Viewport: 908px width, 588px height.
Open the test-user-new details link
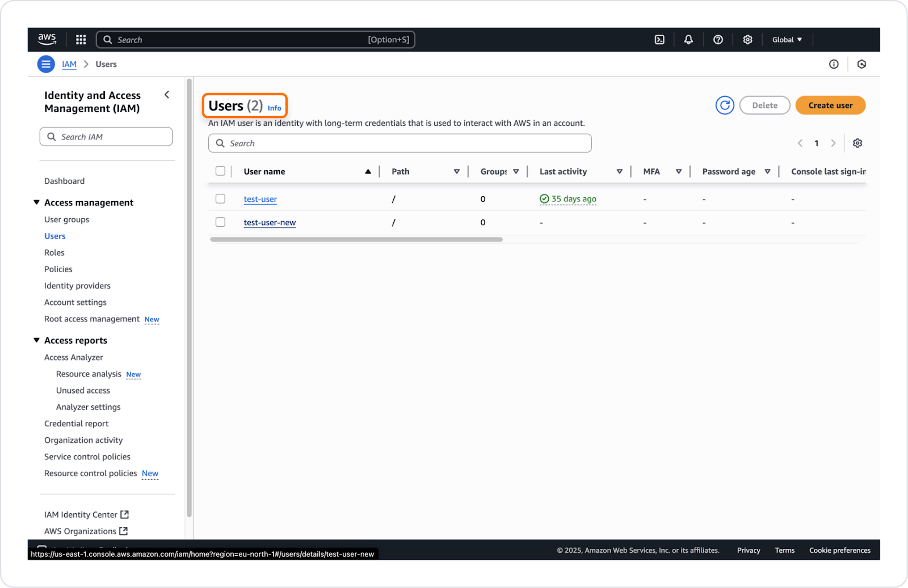click(x=270, y=222)
